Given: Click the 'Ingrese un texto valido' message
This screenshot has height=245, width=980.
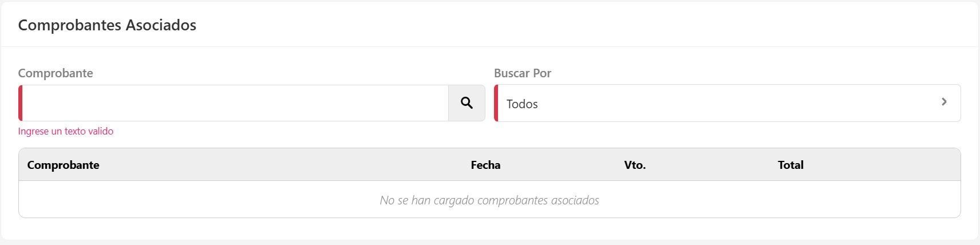Looking at the screenshot, I should (66, 131).
